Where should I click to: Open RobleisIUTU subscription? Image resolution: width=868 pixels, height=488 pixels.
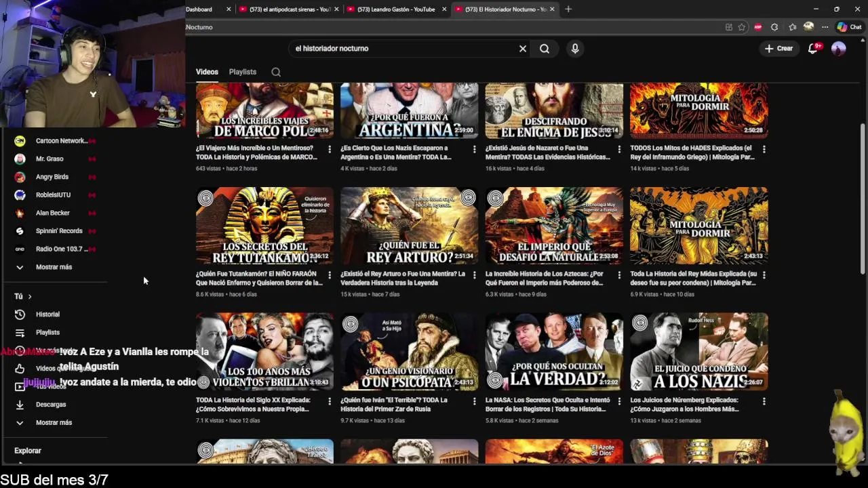pos(54,195)
